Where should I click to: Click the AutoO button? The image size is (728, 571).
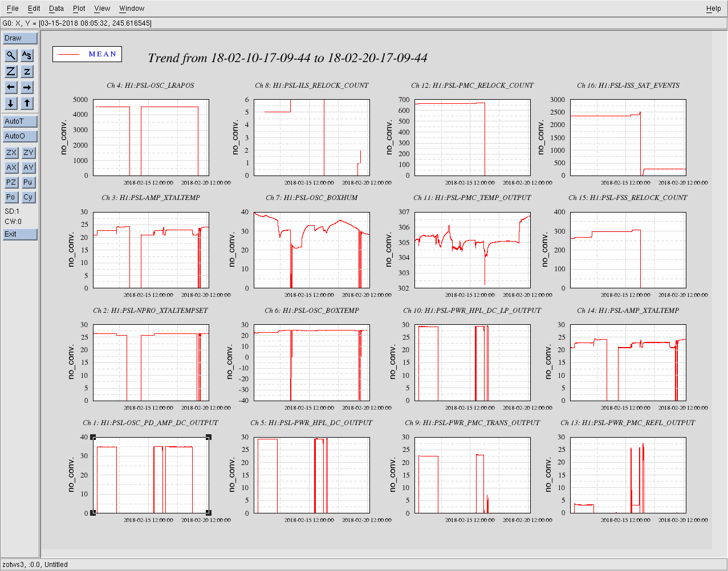tap(20, 136)
